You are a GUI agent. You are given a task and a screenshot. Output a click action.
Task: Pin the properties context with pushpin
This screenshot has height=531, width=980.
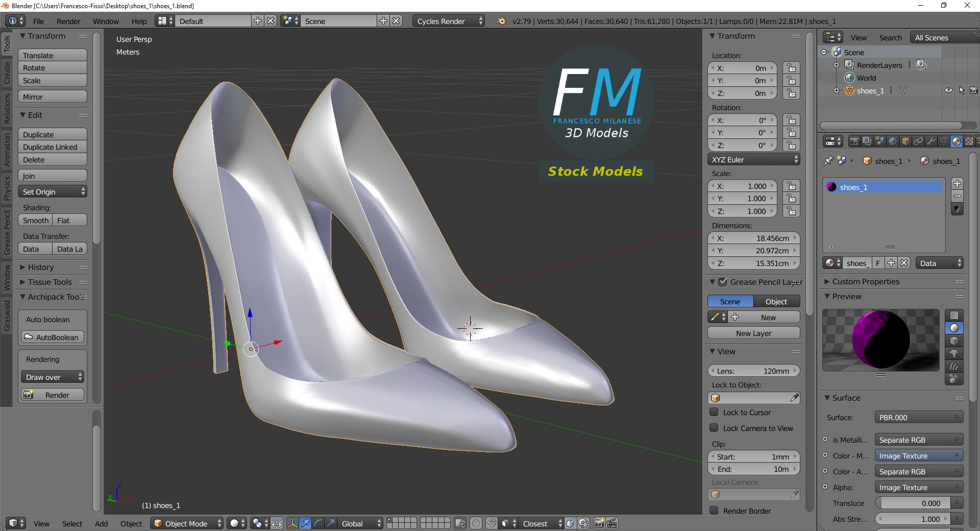click(x=828, y=161)
